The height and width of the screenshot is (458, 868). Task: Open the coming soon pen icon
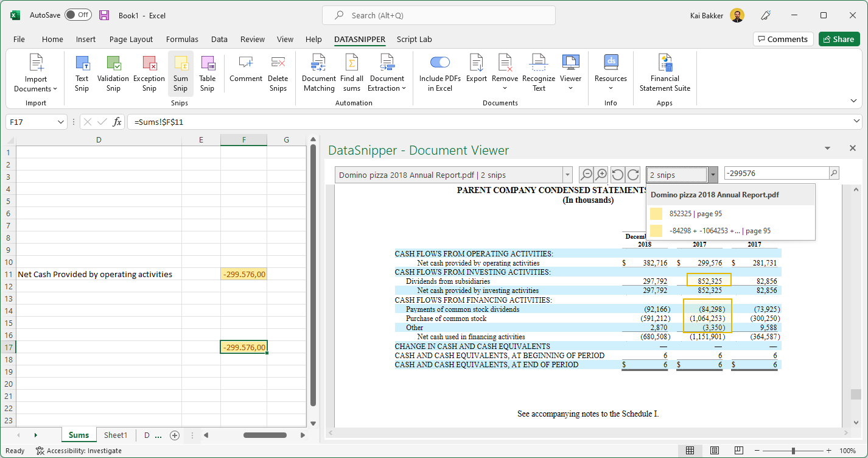pos(766,15)
